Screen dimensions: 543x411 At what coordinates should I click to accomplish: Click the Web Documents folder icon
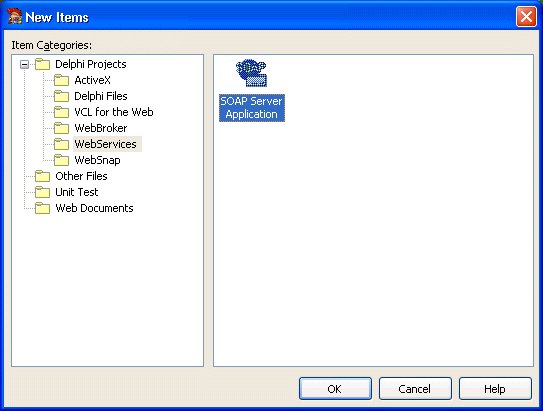click(x=43, y=208)
